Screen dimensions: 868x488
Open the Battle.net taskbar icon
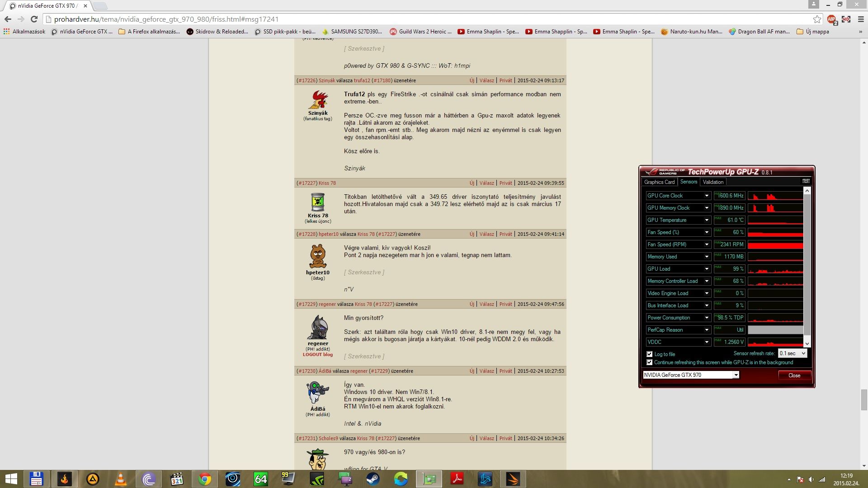tap(485, 479)
